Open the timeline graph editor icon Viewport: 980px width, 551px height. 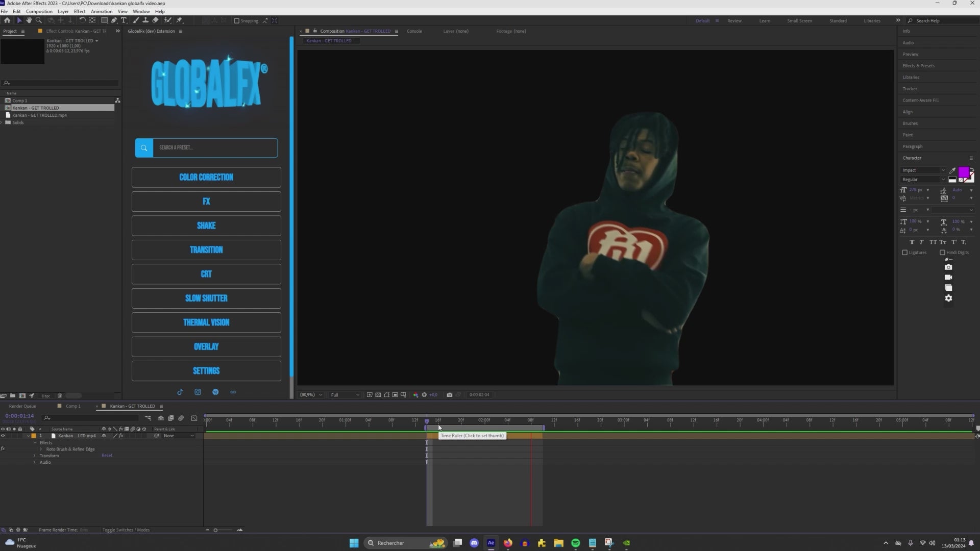tap(194, 418)
